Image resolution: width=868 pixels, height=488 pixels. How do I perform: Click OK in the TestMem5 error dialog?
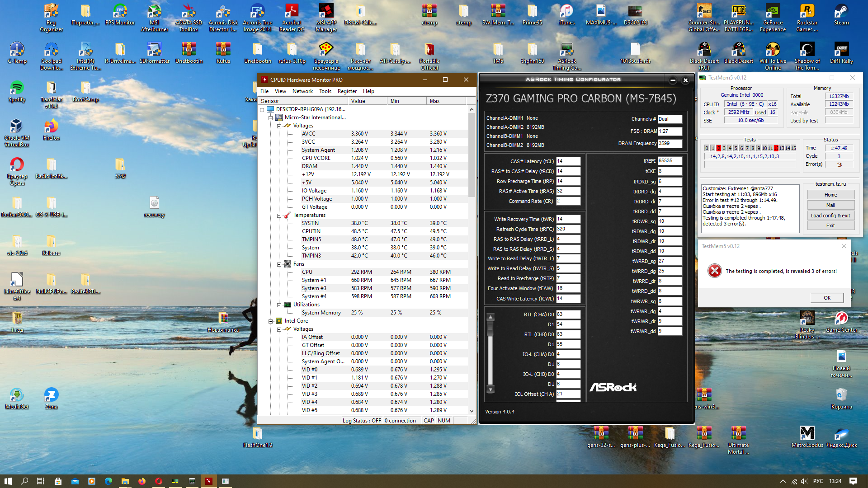[x=826, y=298]
